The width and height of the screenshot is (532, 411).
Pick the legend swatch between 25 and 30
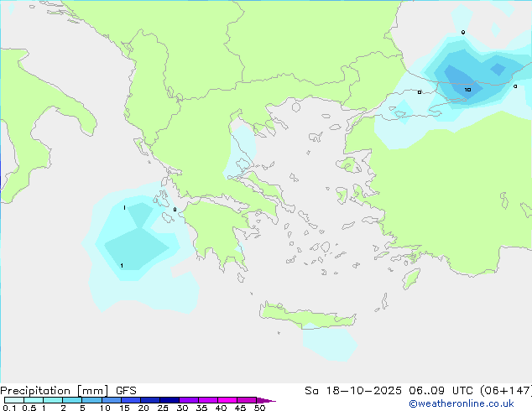click(x=170, y=400)
